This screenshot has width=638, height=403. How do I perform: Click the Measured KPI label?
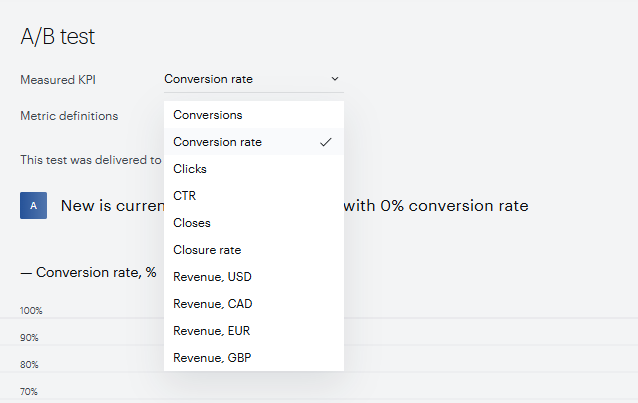click(58, 80)
